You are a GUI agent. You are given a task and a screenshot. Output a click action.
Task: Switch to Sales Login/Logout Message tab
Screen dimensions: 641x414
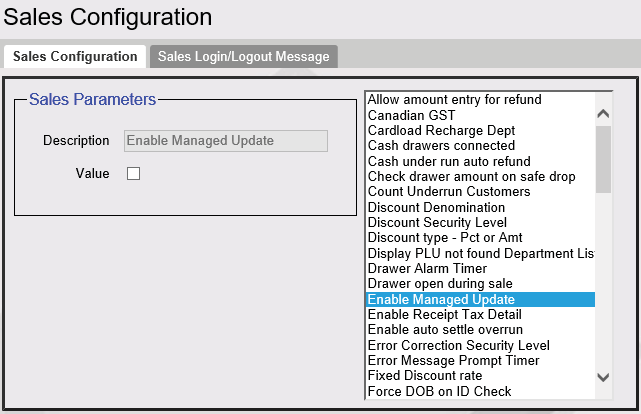244,56
